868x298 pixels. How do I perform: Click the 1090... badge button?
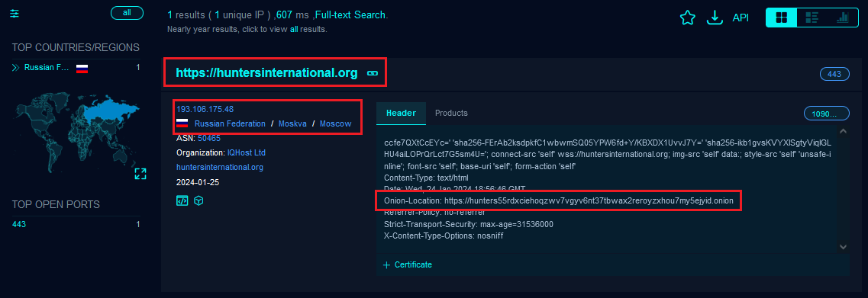(826, 114)
